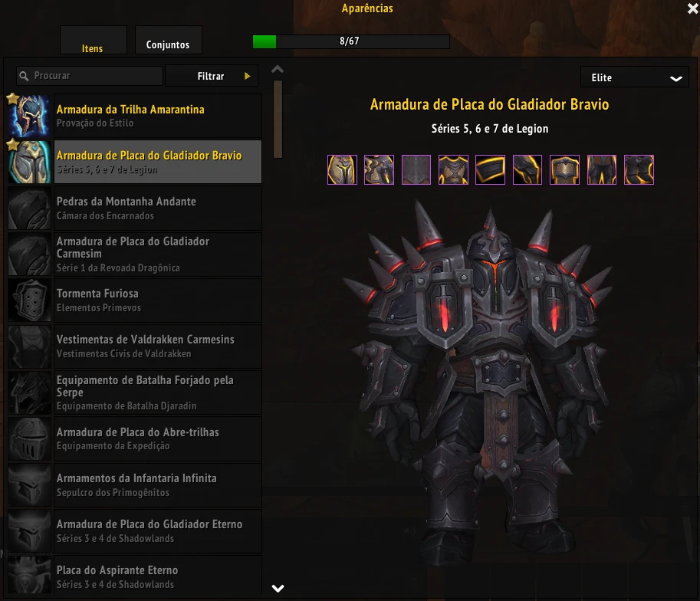Click the 'Aparências' window title
Image resolution: width=700 pixels, height=601 pixels.
point(367,8)
